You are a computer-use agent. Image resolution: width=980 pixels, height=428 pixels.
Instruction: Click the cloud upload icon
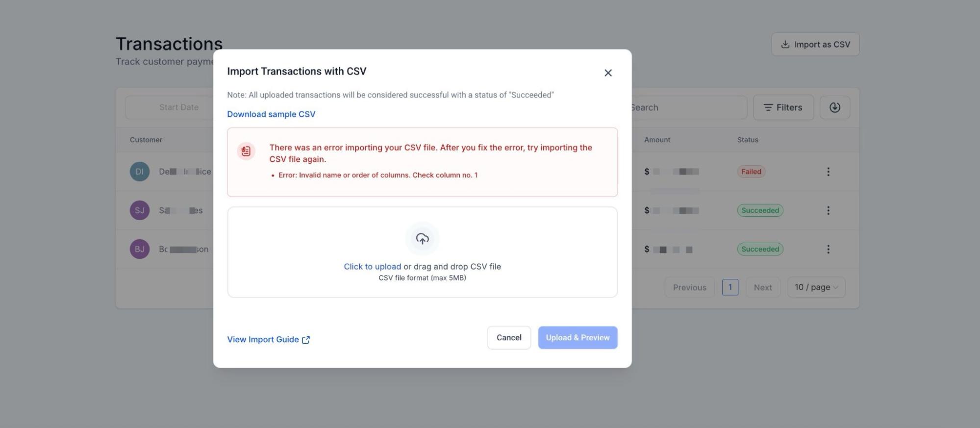click(422, 239)
